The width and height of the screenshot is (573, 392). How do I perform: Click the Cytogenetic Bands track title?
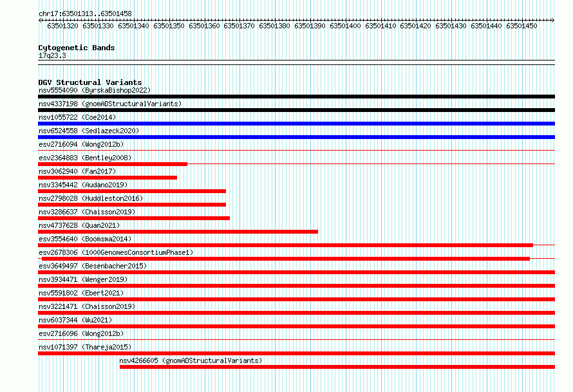[x=77, y=48]
